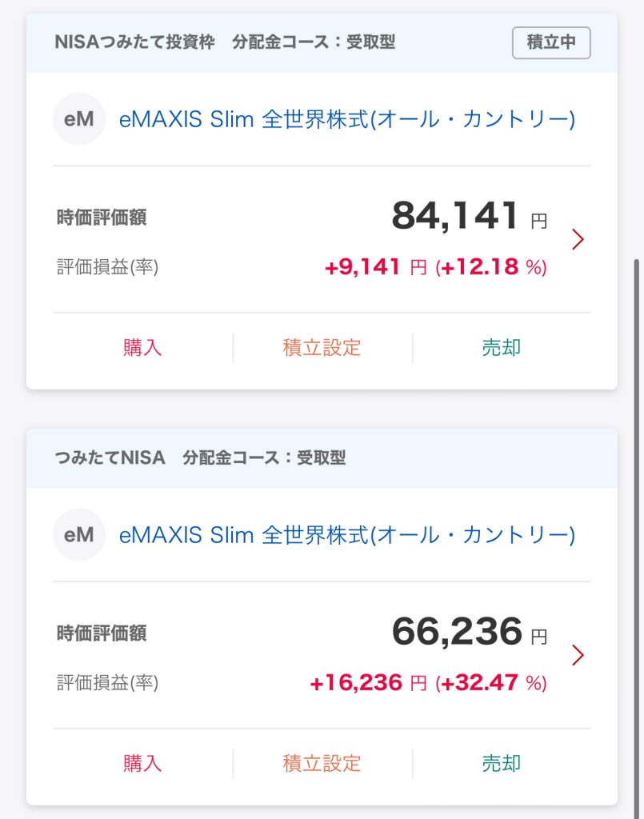Image resolution: width=644 pixels, height=819 pixels.
Task: Open eMAXIS Slim fund link in NISAつみたて投資枠 card
Action: [x=346, y=119]
